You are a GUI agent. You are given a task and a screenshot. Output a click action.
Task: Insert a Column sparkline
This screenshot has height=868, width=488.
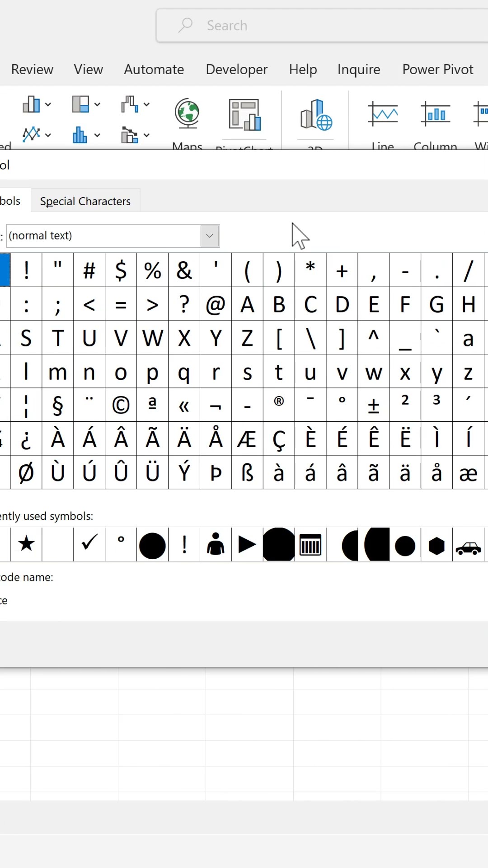(435, 114)
